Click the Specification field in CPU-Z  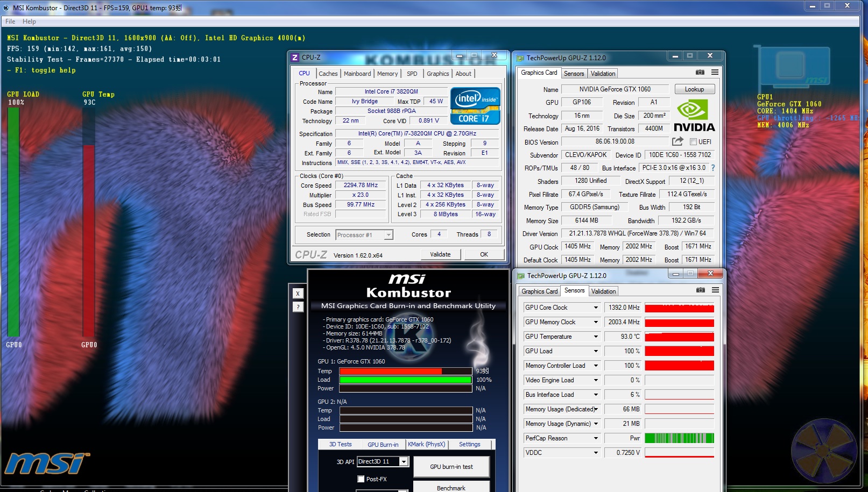coord(417,133)
